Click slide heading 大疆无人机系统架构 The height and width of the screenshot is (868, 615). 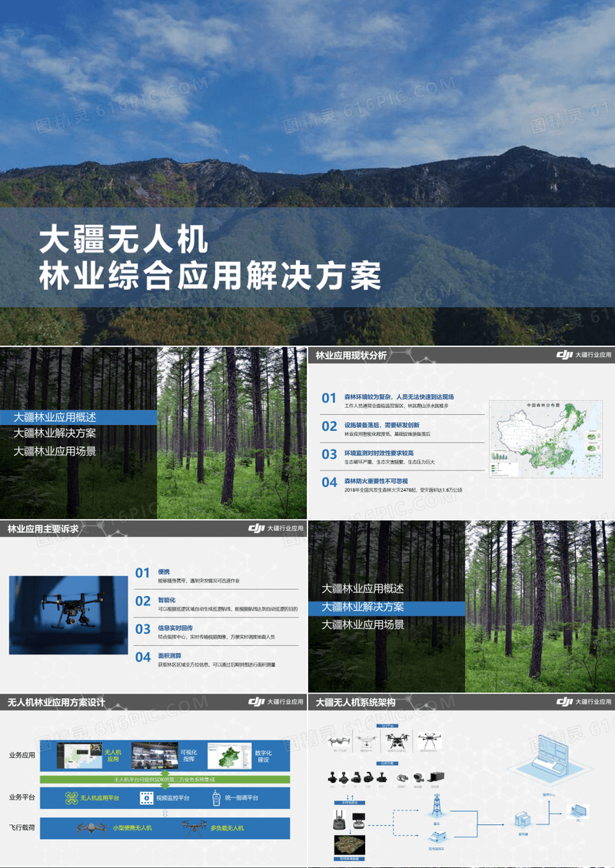(356, 703)
